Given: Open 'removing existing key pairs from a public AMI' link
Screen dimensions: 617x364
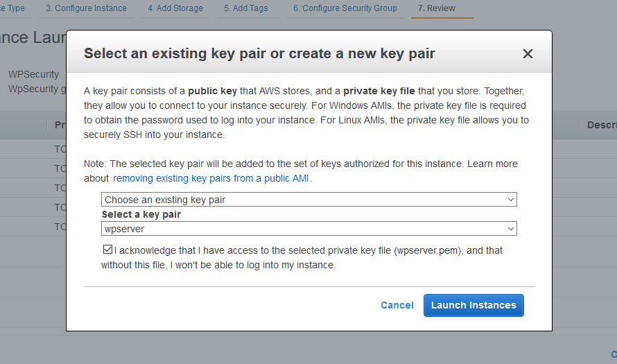Looking at the screenshot, I should coord(211,178).
